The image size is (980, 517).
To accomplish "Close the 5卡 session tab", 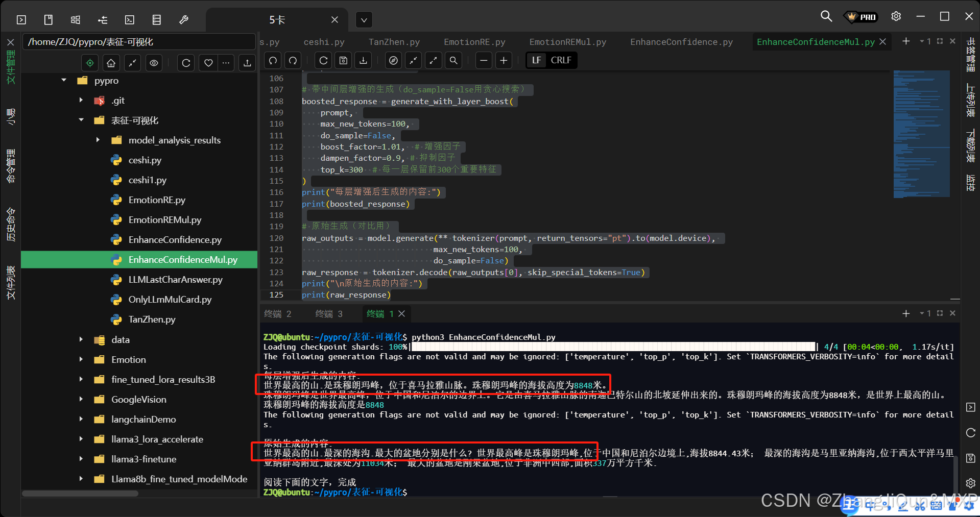I will click(x=334, y=19).
